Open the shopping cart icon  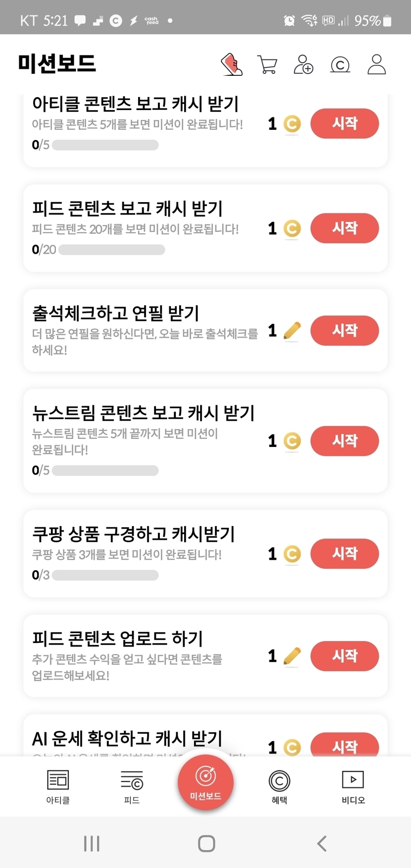[x=267, y=64]
